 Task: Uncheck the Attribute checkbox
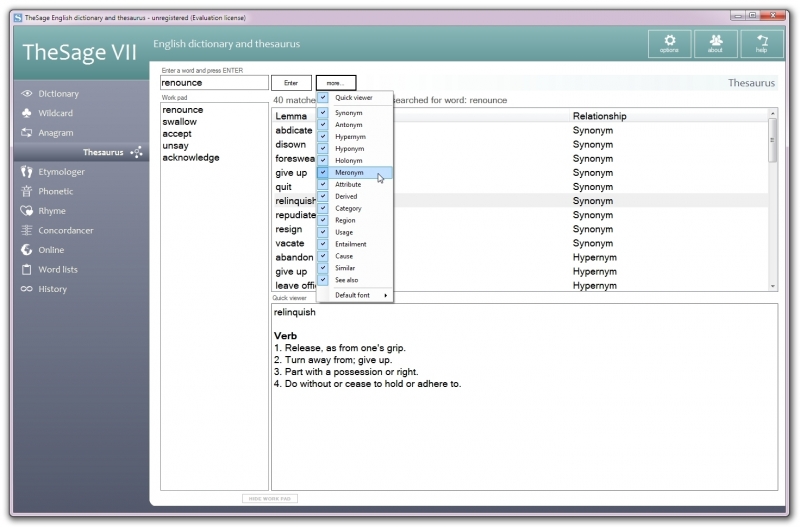click(323, 184)
